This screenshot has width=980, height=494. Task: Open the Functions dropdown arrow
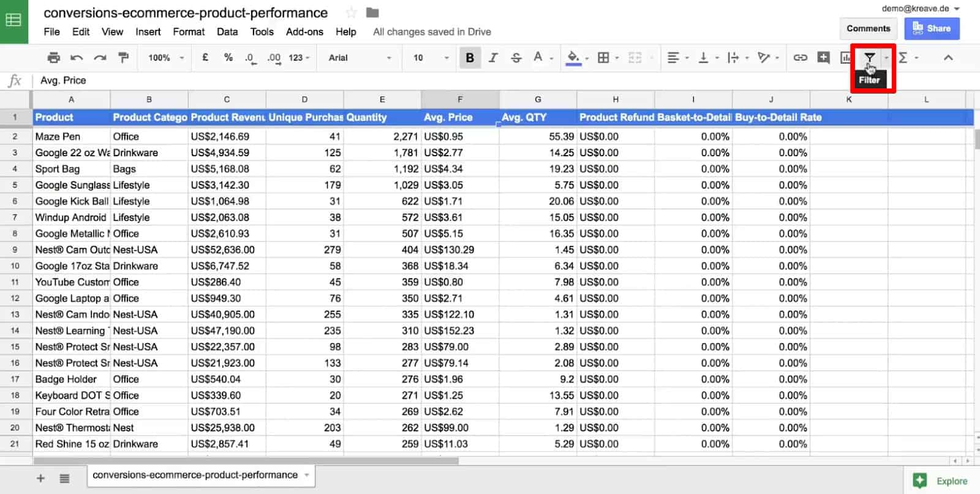pos(916,58)
